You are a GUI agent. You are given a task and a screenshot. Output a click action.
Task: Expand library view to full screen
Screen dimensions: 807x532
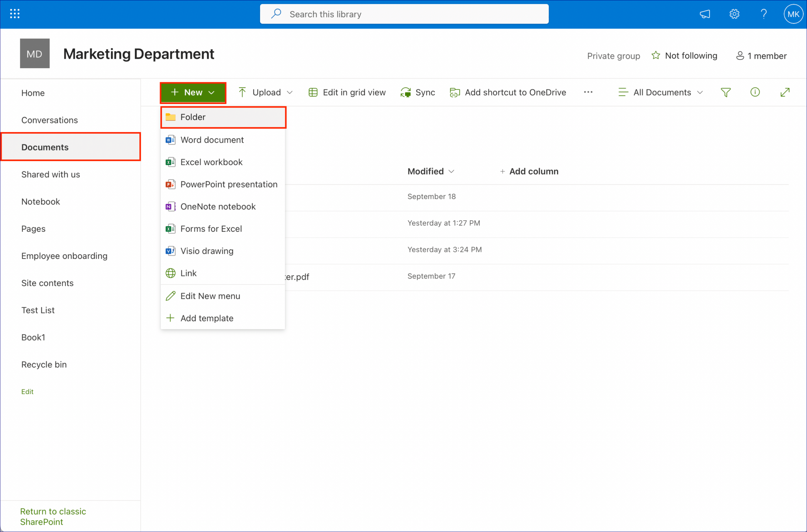pos(785,92)
